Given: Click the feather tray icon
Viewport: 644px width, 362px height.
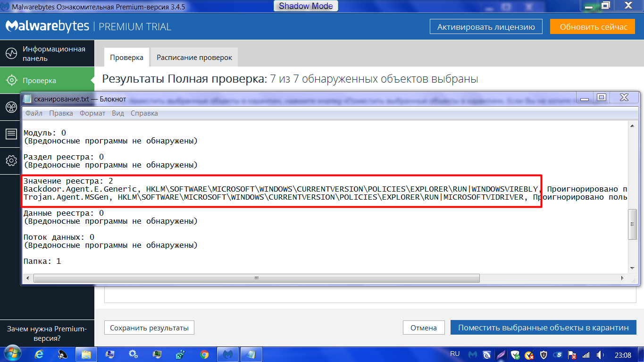Looking at the screenshot, I should click(501, 354).
